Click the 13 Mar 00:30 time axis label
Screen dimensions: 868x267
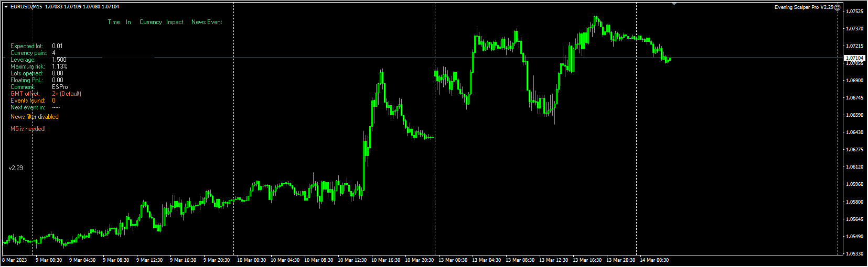pos(453,260)
